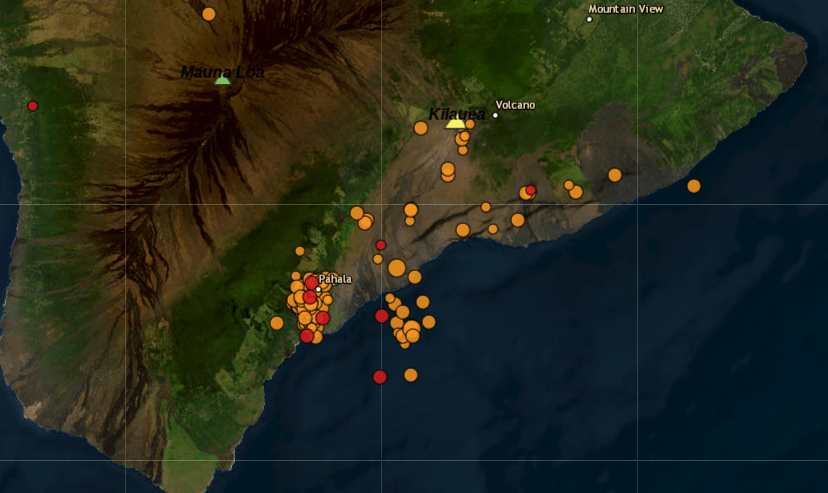Image resolution: width=828 pixels, height=493 pixels.
Task: Click the "Mountain View" town label
Action: [x=626, y=9]
